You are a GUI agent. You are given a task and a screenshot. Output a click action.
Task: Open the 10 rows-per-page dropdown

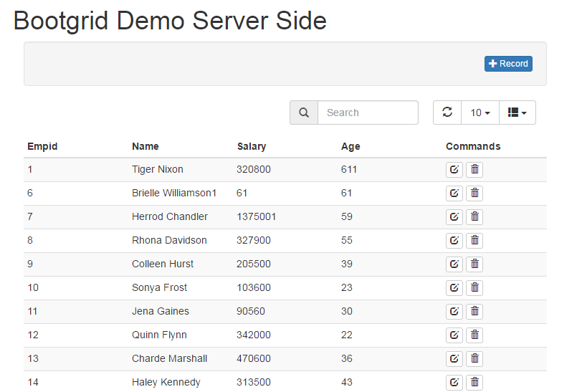(480, 113)
